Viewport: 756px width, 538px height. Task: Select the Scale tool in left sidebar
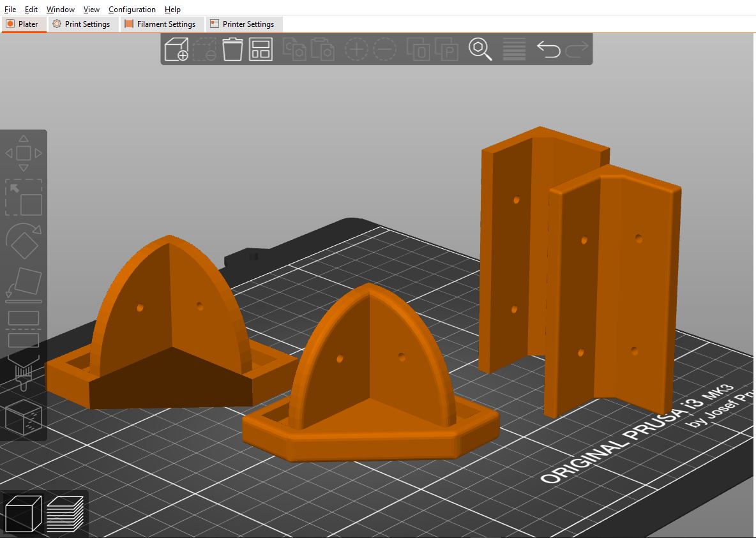[x=24, y=198]
